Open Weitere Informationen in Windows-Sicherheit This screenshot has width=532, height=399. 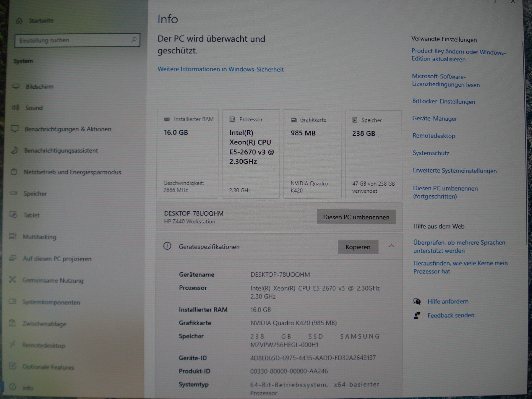pos(220,69)
